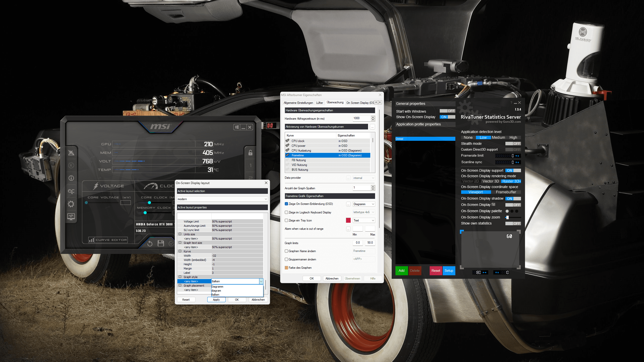Click the red tray icon color swatch
This screenshot has height=362, width=644.
[x=348, y=220]
